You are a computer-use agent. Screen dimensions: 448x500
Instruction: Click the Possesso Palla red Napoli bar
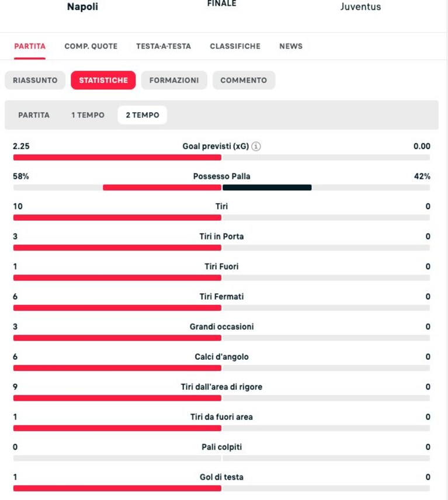pyautogui.click(x=162, y=187)
